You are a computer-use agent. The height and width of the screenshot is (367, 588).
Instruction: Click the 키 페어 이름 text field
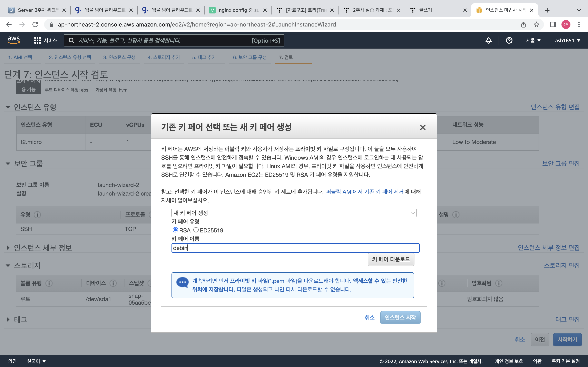point(295,248)
